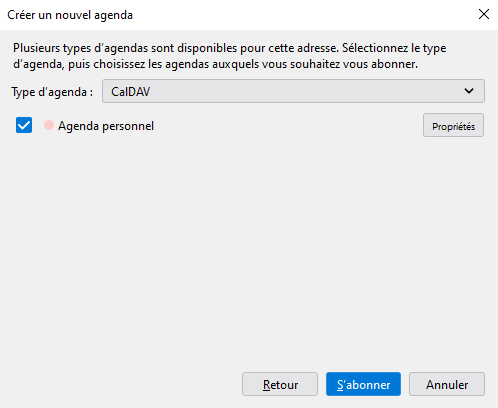The image size is (498, 408).
Task: Click the Type d'agenda label
Action: [52, 92]
